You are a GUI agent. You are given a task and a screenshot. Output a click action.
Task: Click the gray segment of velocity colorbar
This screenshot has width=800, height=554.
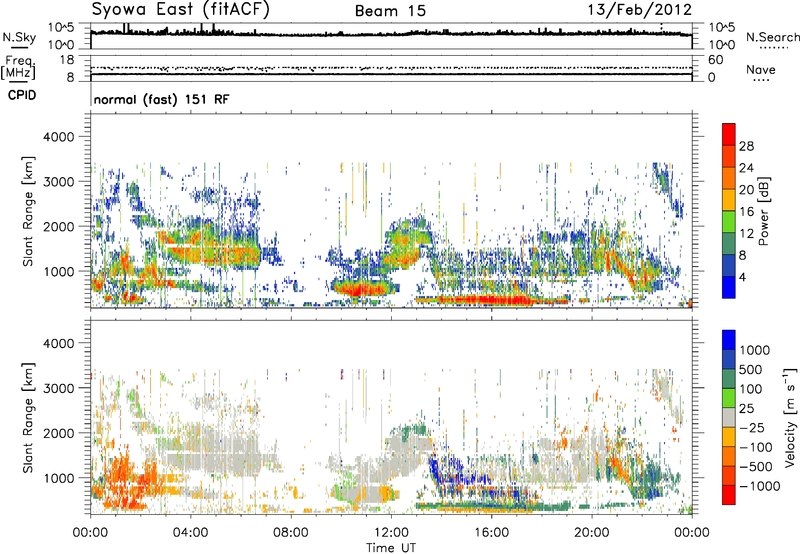pos(729,417)
